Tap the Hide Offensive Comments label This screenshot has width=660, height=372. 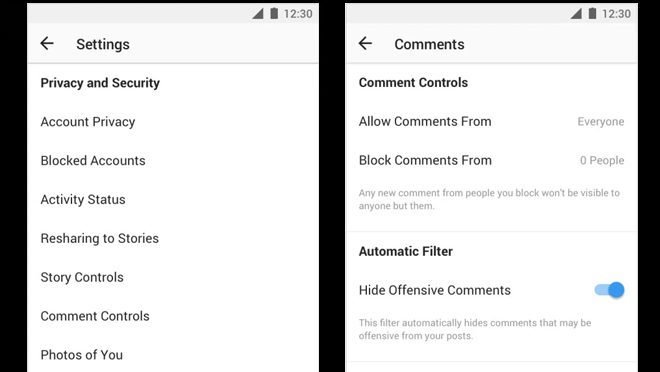pos(434,290)
